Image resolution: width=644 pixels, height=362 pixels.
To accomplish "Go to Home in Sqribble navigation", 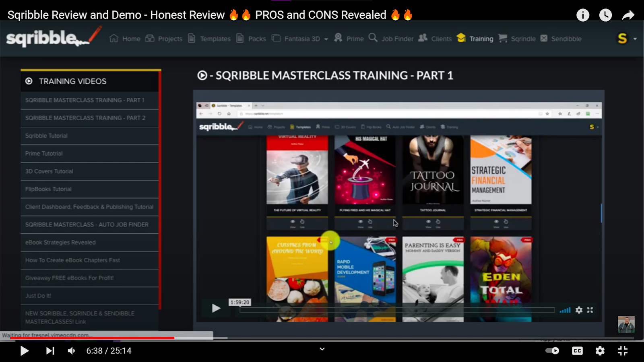I will point(125,39).
